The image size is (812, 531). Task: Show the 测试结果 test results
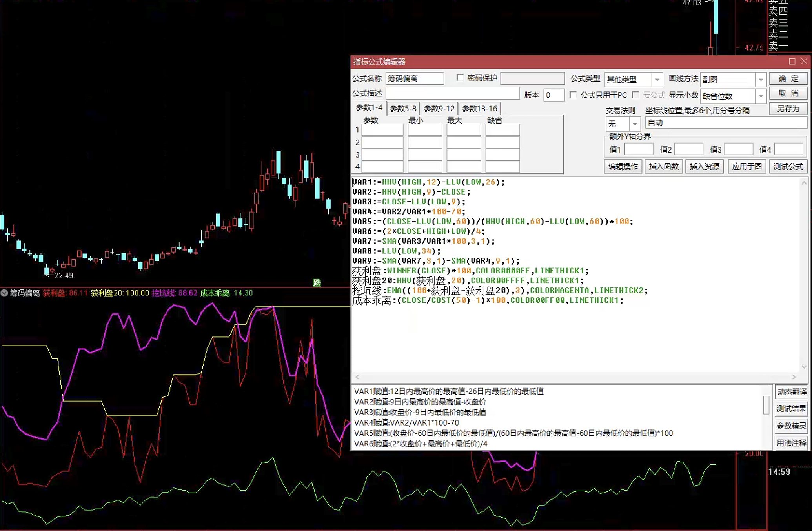(x=792, y=409)
